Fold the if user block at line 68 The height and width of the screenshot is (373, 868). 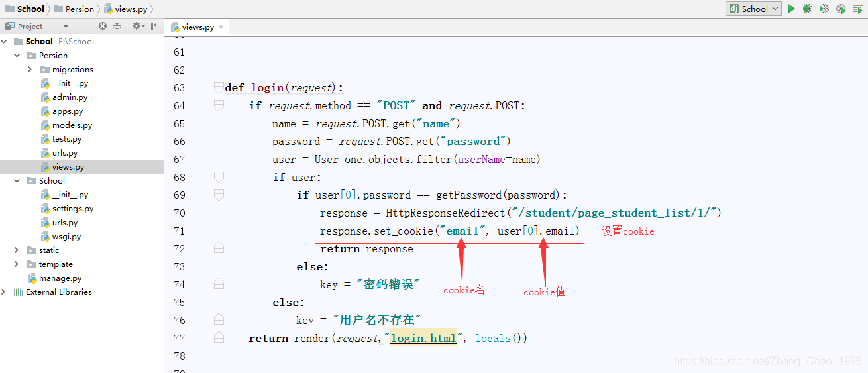[219, 177]
